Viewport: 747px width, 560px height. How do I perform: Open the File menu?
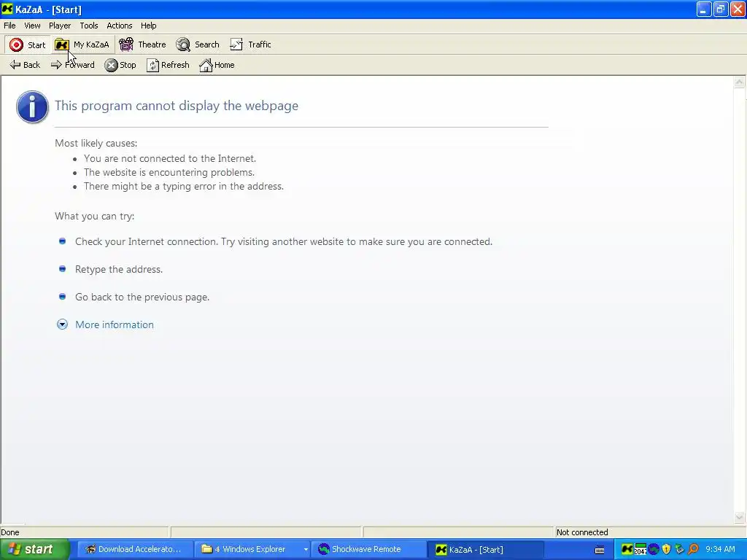(9, 26)
